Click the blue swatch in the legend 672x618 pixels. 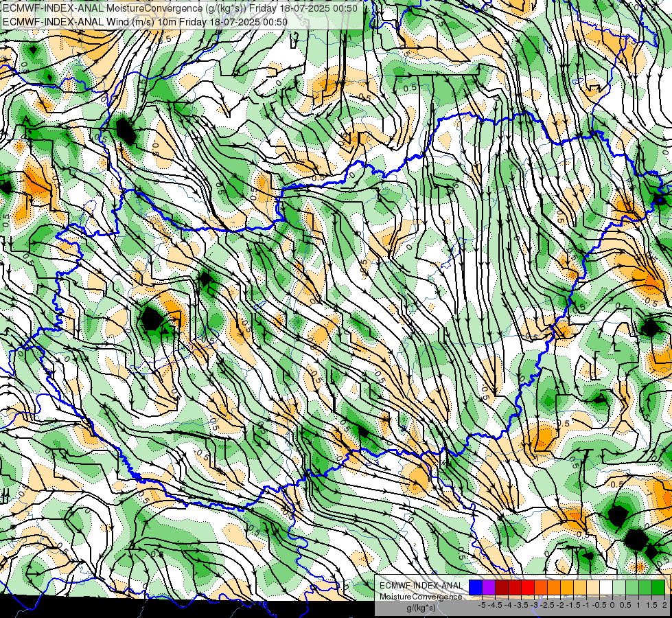pyautogui.click(x=476, y=588)
